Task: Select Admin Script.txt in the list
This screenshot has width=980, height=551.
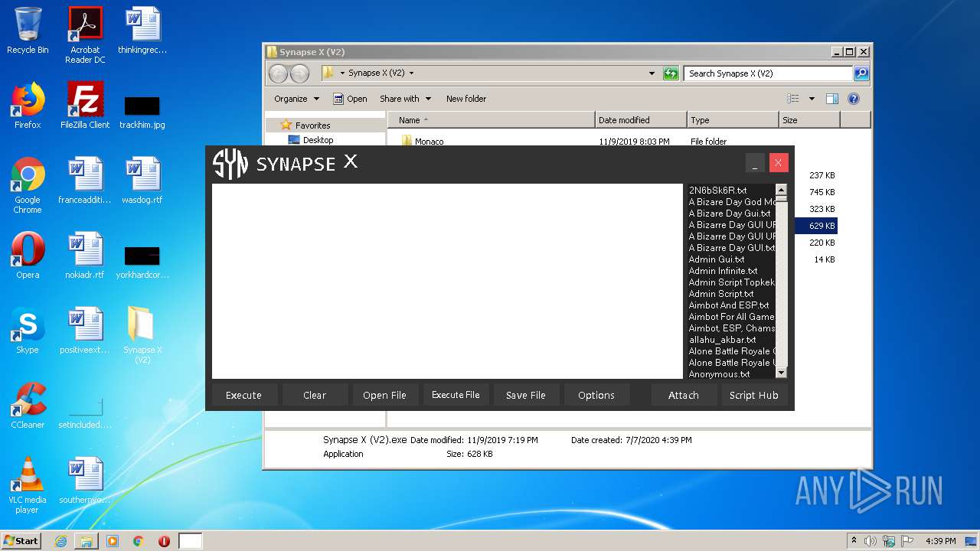Action: point(721,294)
